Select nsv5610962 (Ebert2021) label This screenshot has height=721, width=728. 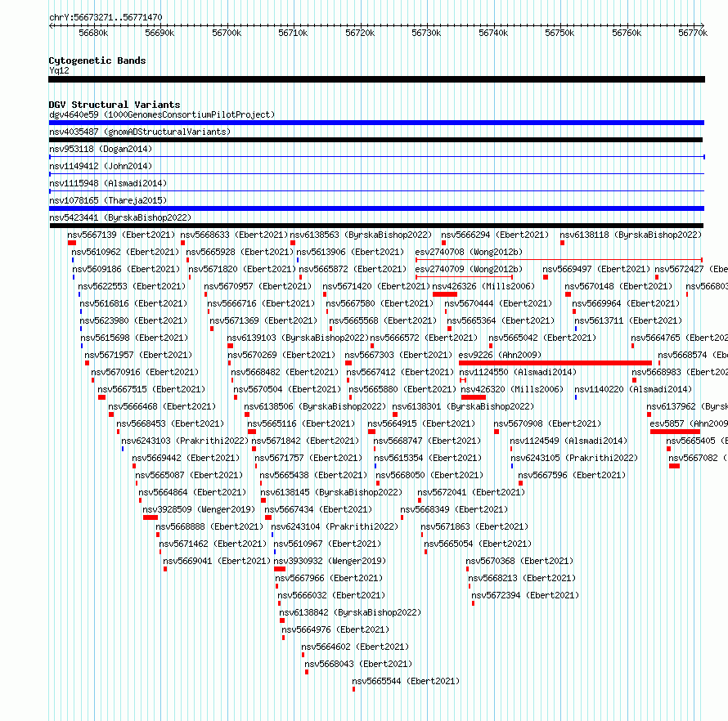tap(125, 252)
